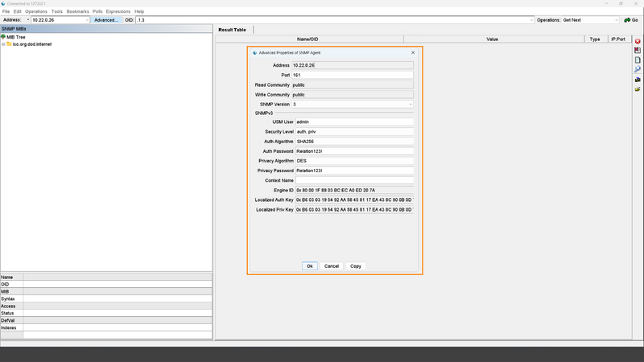The image size is (644, 362).
Task: Click the DefVal row in properties table
Action: click(x=106, y=320)
